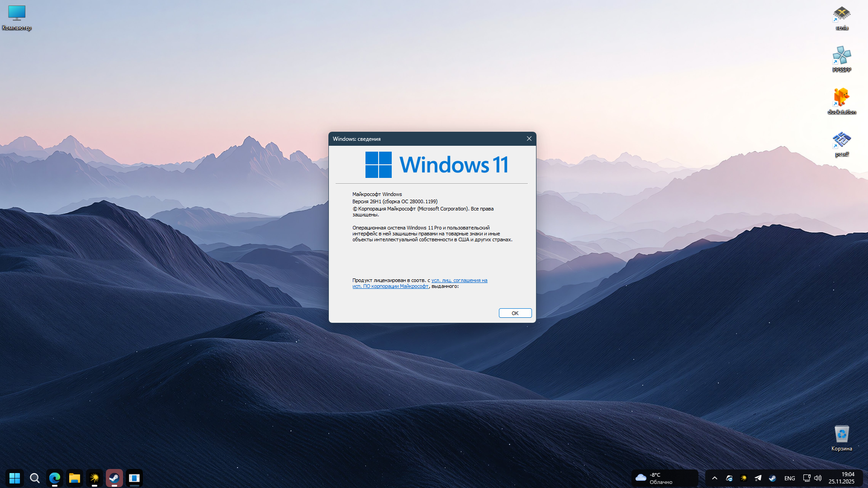Click the 'Майкрософт Windows' text line
The image size is (868, 488).
click(x=377, y=194)
